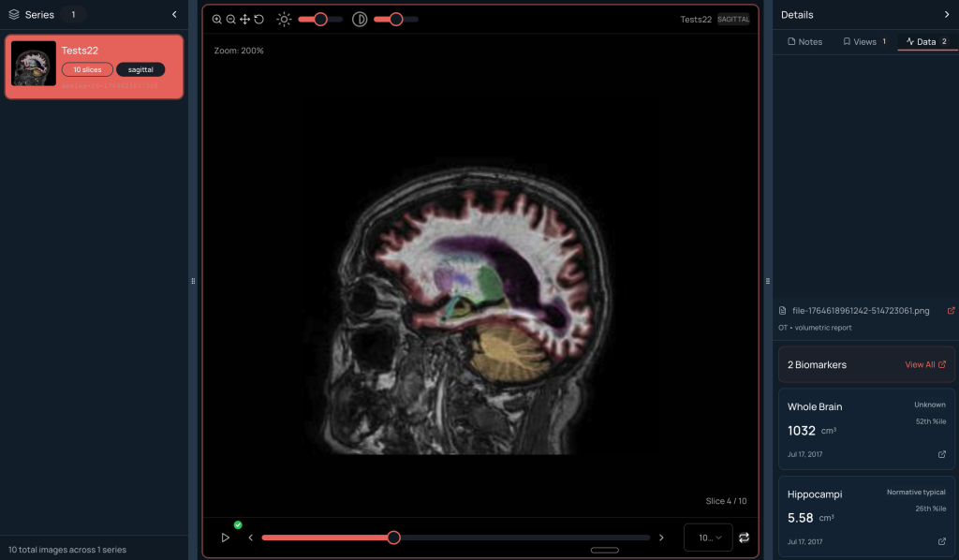Screen dimensions: 959x560
Task: Start slice playback with play button
Action: click(225, 538)
